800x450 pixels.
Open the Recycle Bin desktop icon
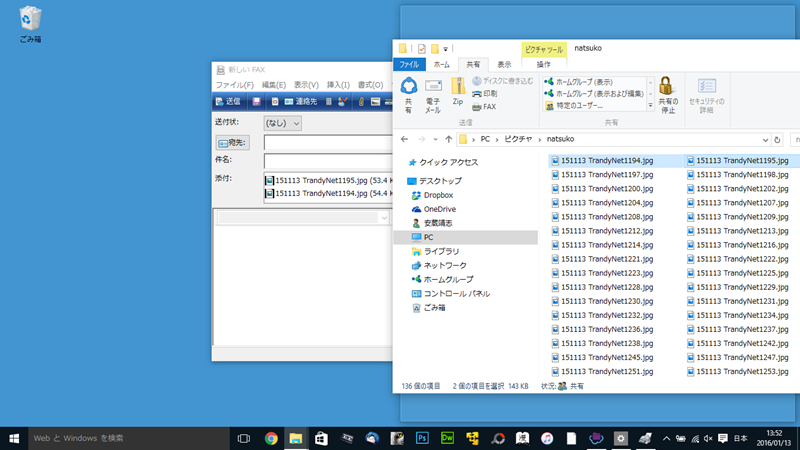(x=31, y=20)
